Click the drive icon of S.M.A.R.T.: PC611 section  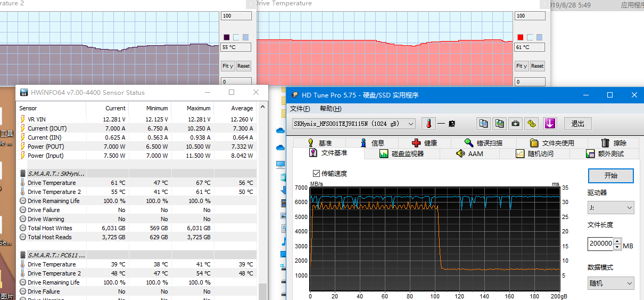[23, 255]
